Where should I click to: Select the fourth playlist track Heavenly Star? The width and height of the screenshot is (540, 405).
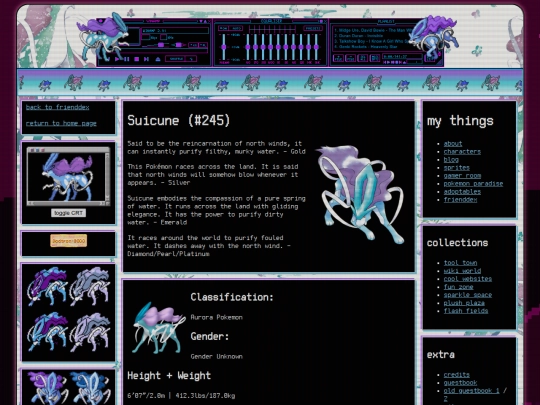click(x=366, y=47)
